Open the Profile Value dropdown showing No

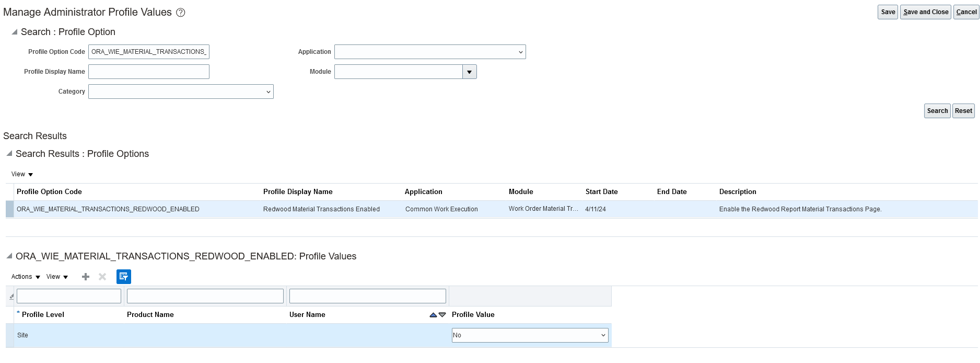530,335
